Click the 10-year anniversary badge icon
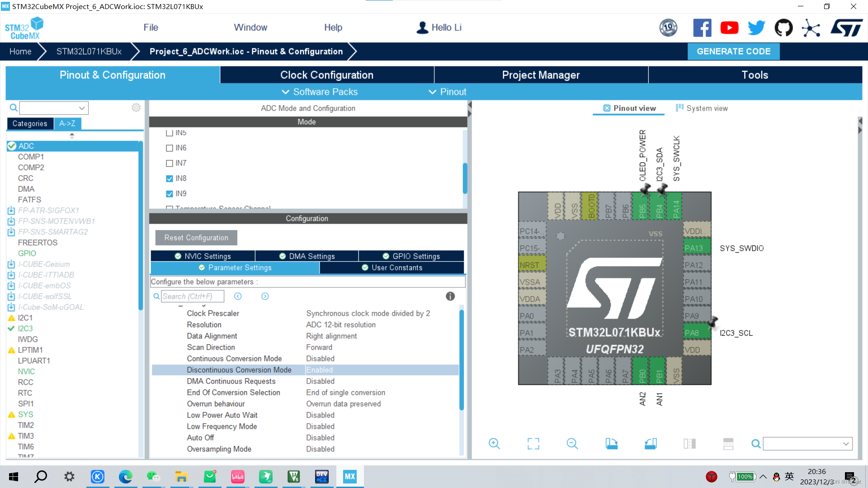Viewport: 868px width, 488px height. click(668, 28)
